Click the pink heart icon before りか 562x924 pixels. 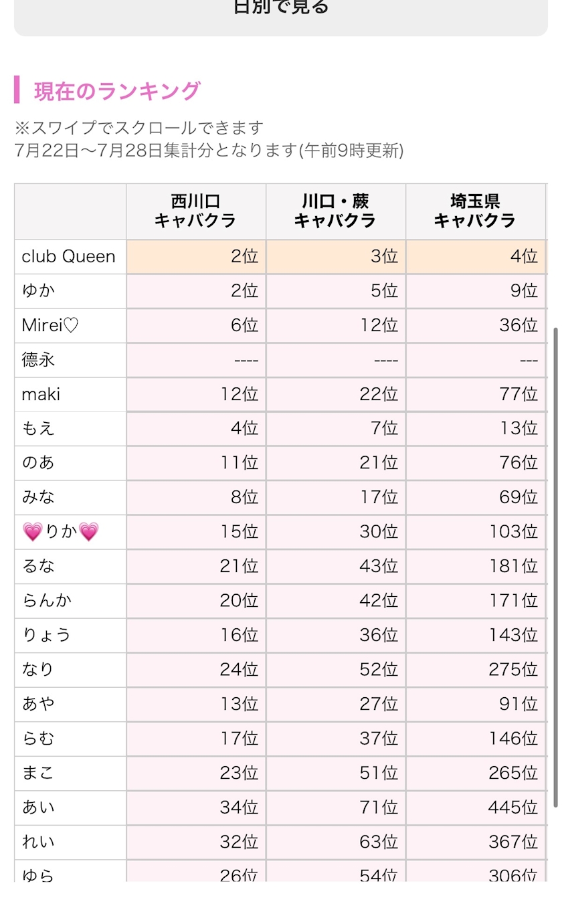(x=32, y=533)
